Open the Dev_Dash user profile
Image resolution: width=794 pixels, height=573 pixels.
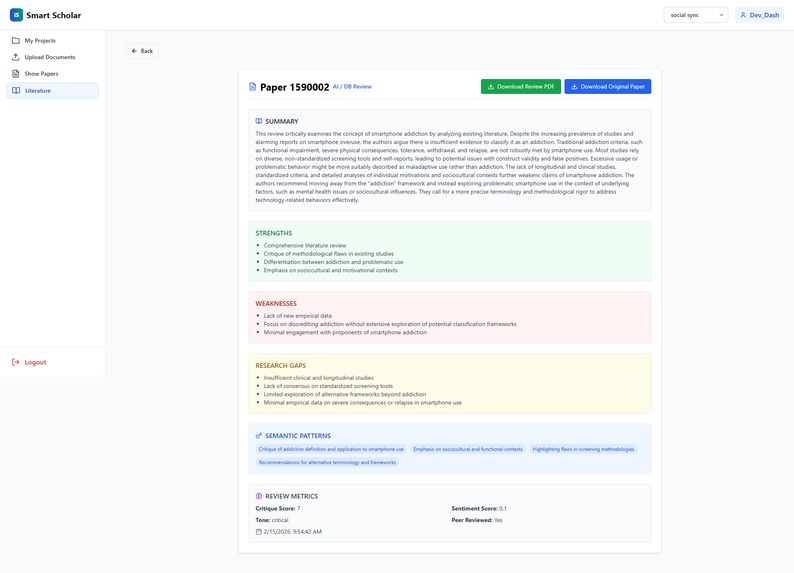759,15
